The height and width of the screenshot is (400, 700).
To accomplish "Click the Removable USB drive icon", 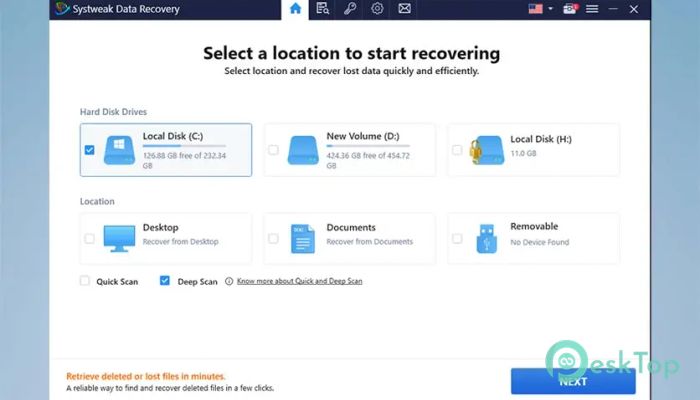I will point(487,239).
